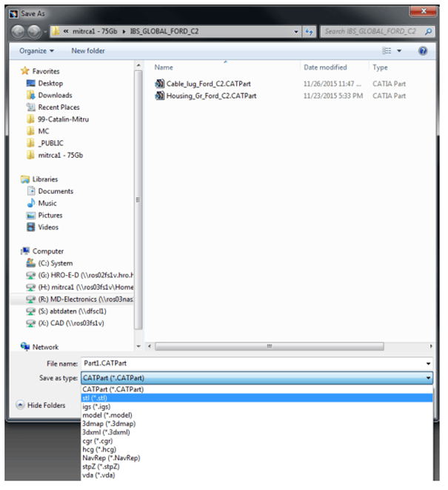Select _PUBLIC folder in Favorites
The width and height of the screenshot is (448, 490).
tap(50, 143)
